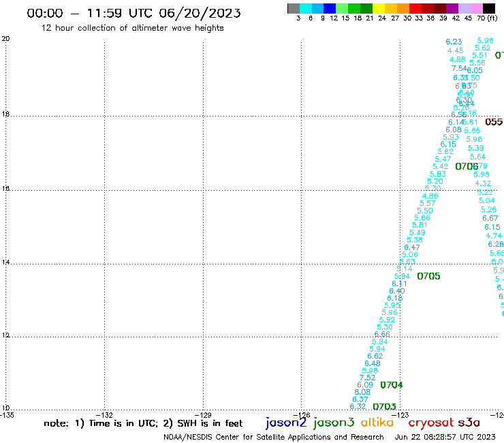Click the yellow 24 ft legend swatch
504x443 pixels.
[379, 8]
